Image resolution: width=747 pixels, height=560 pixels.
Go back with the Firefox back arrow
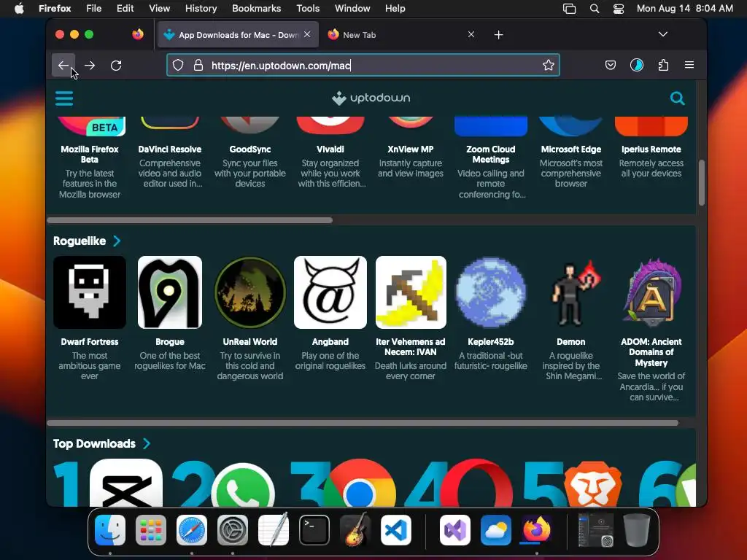click(63, 65)
